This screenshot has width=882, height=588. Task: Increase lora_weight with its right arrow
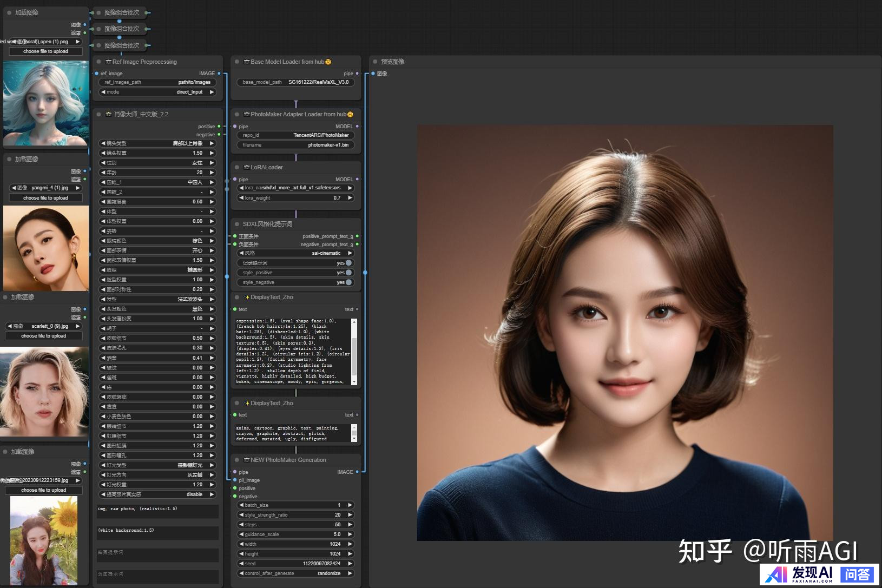point(350,198)
